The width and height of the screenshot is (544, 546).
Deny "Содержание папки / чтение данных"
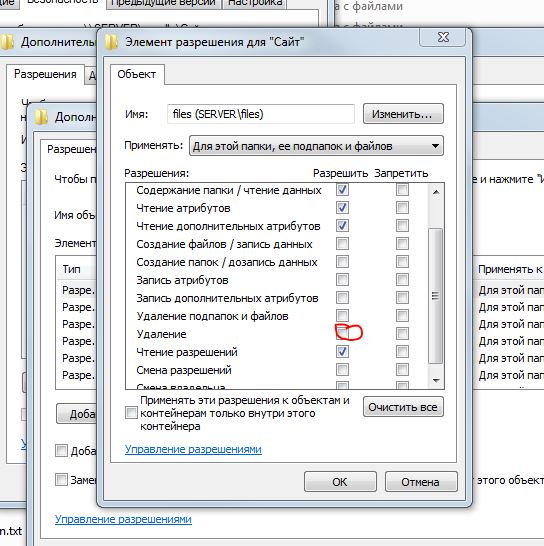pyautogui.click(x=402, y=190)
